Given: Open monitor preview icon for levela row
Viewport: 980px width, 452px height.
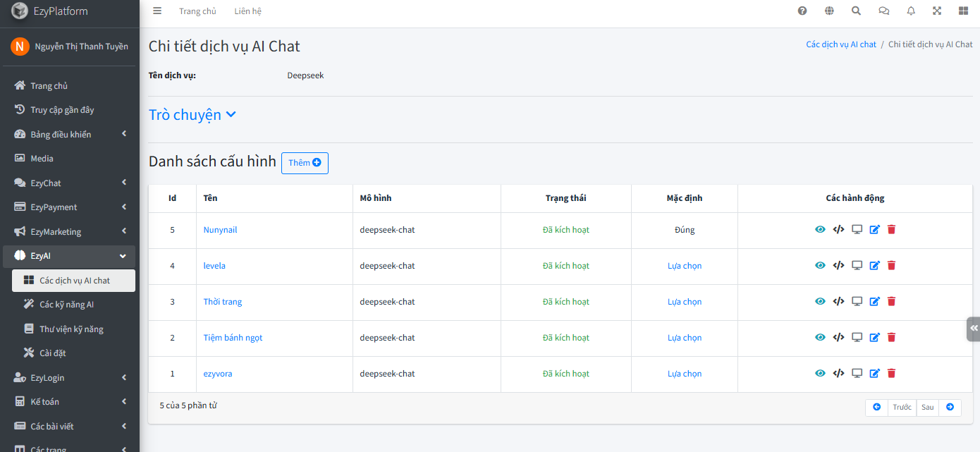Looking at the screenshot, I should [857, 265].
